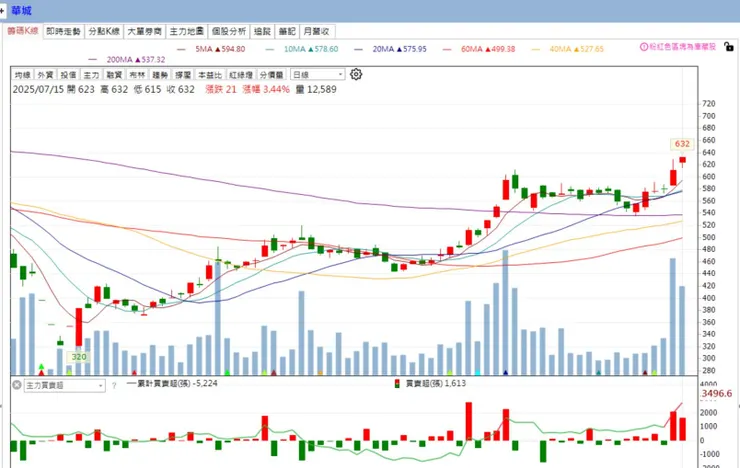This screenshot has width=740, height=468.
Task: Switch to the 即時走勢 tab
Action: pyautogui.click(x=63, y=31)
